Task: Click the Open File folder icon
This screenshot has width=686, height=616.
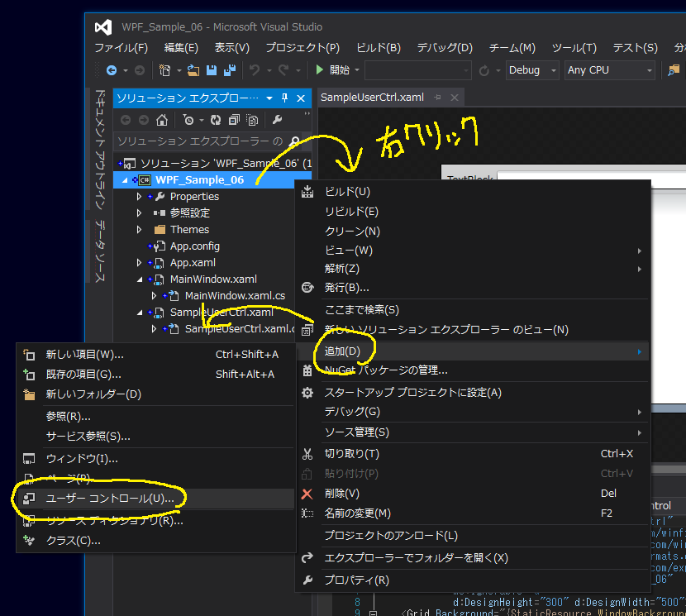Action: [x=193, y=70]
